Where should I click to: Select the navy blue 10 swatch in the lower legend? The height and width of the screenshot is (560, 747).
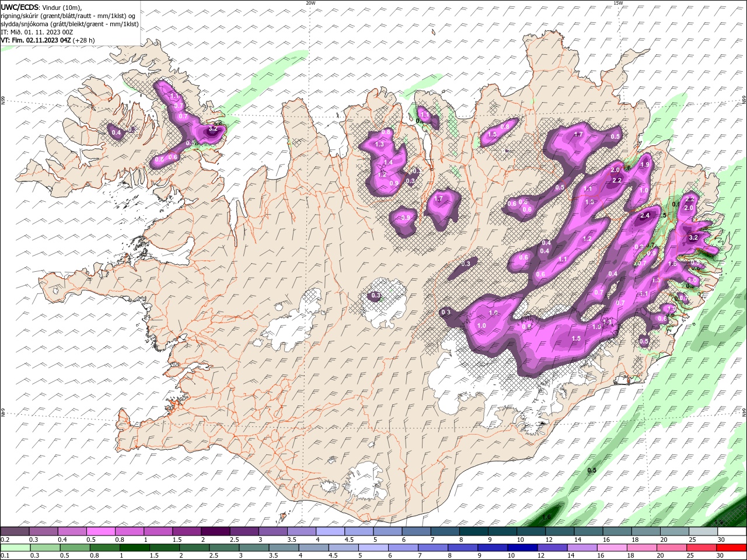[522, 548]
